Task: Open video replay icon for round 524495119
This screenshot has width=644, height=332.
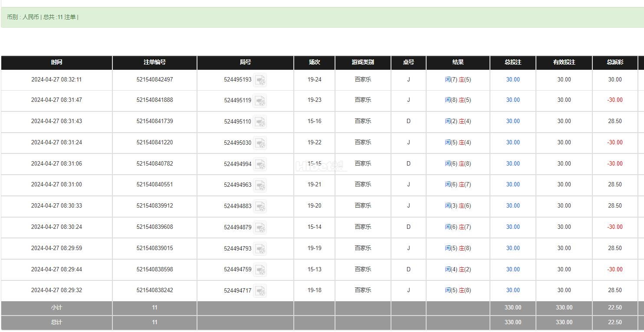Action: [x=260, y=101]
